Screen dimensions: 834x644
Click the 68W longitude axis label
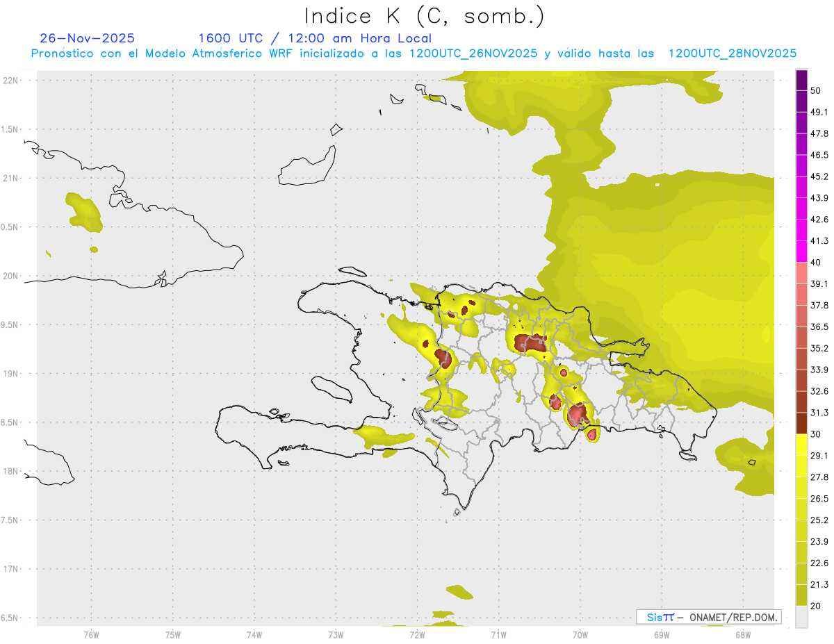[x=743, y=634]
